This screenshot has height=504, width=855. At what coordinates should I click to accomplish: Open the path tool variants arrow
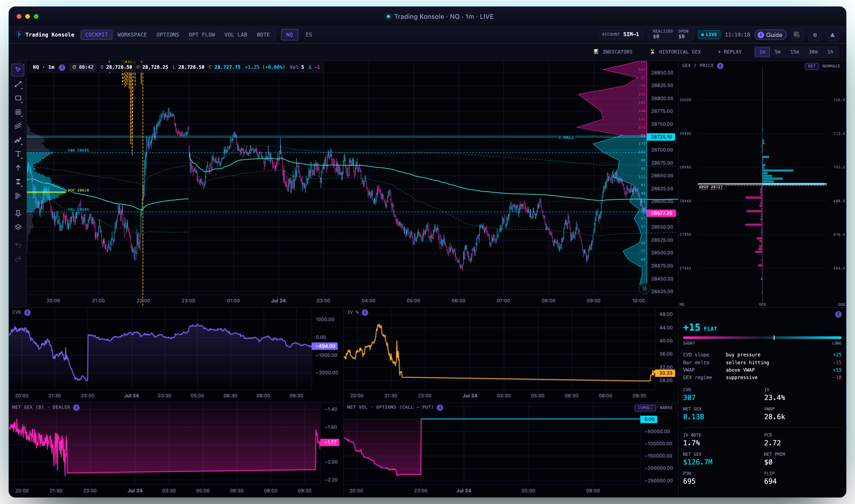(22, 144)
